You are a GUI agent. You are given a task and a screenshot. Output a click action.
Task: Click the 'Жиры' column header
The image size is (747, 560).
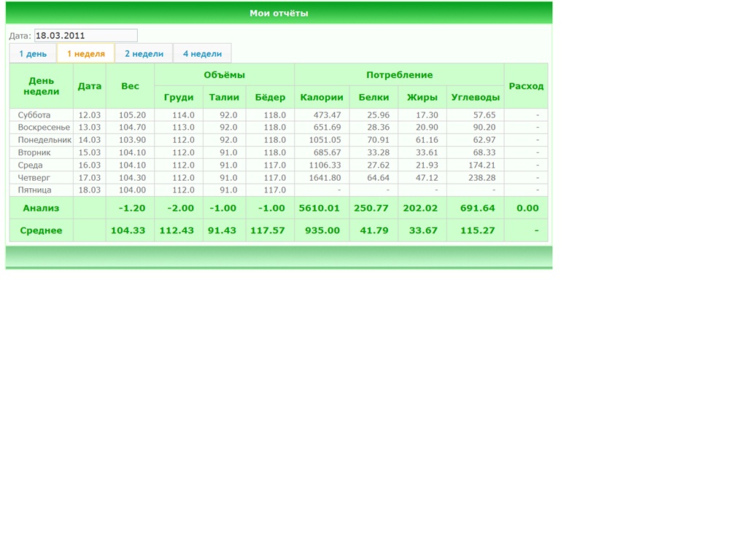point(422,97)
